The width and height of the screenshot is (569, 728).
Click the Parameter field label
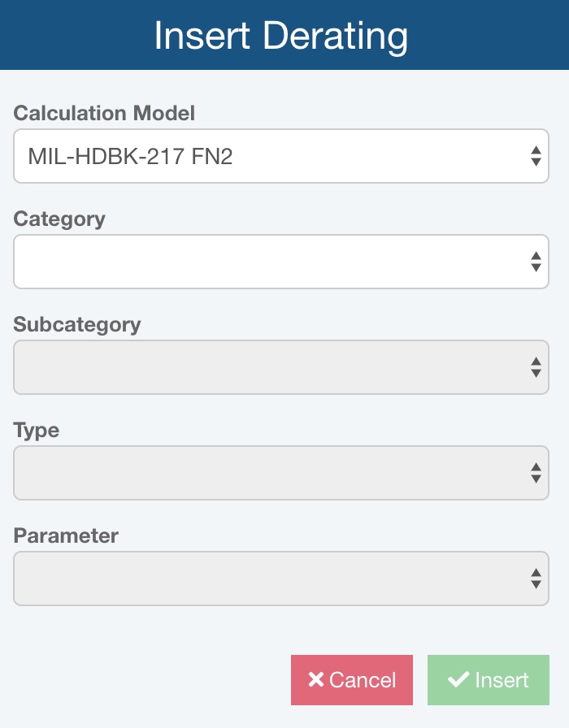click(x=66, y=535)
